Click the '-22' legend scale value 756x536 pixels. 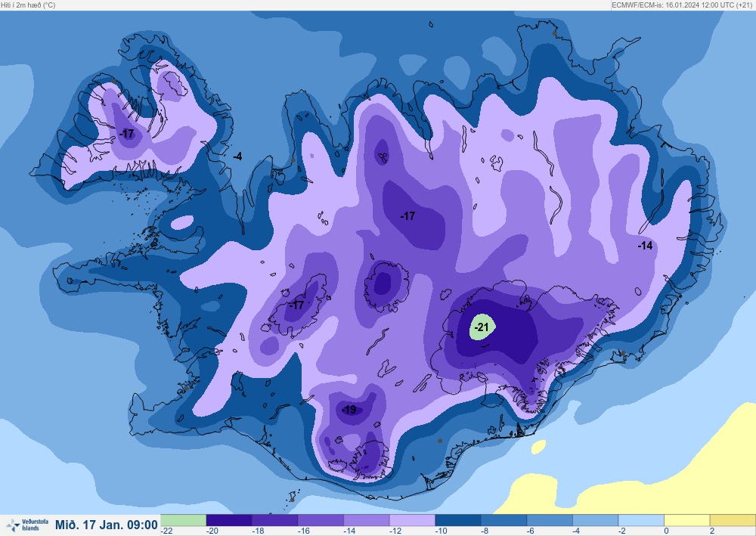pos(167,531)
